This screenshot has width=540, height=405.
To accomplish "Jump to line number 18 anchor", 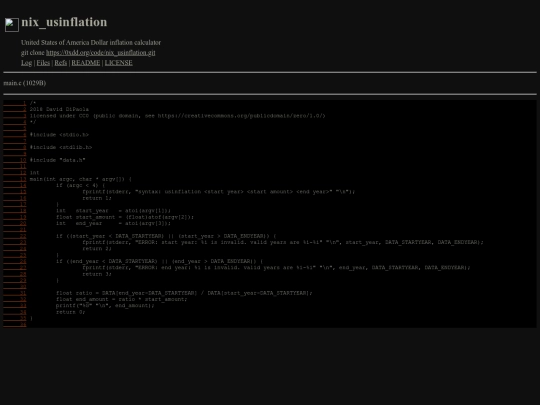I will (x=15, y=211).
